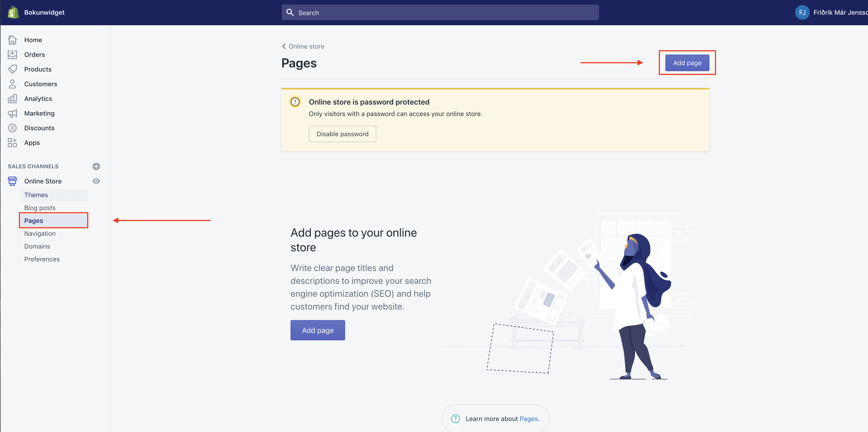868x432 pixels.
Task: Click the Shopify bag logo
Action: 13,12
